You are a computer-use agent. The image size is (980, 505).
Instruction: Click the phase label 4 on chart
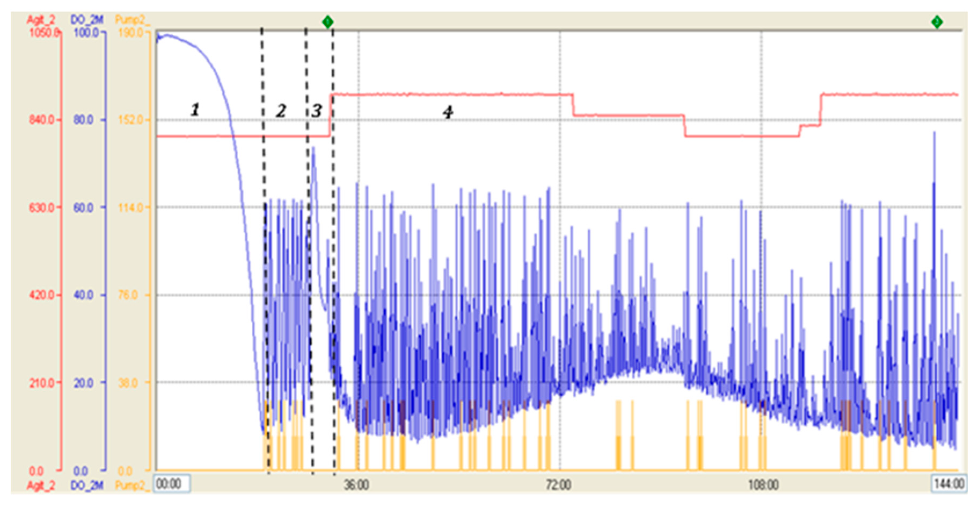click(x=448, y=112)
